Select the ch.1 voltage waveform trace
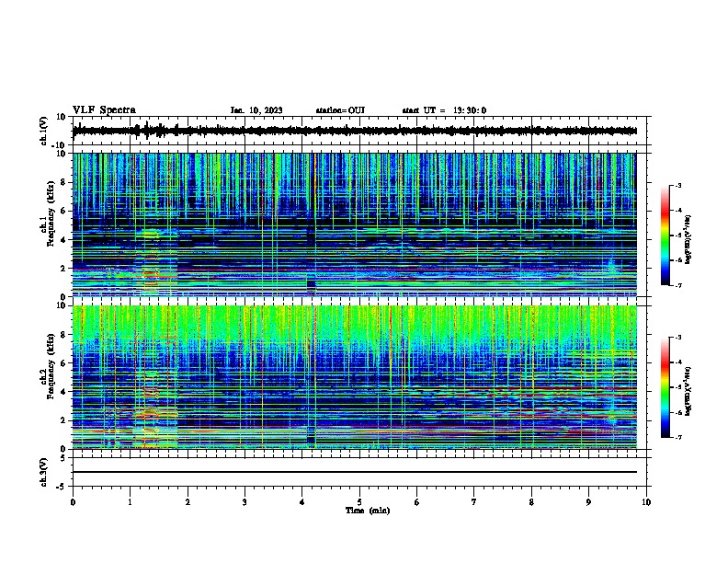 [355, 131]
